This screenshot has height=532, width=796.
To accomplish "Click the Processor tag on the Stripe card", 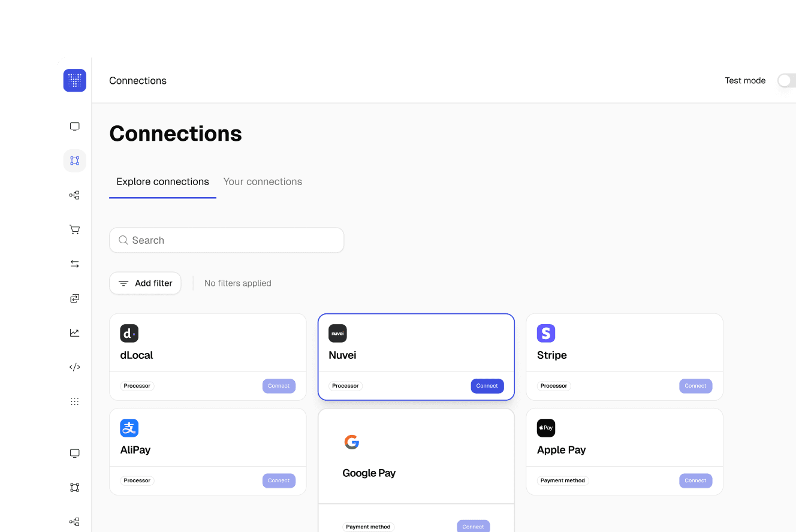I will [x=554, y=386].
